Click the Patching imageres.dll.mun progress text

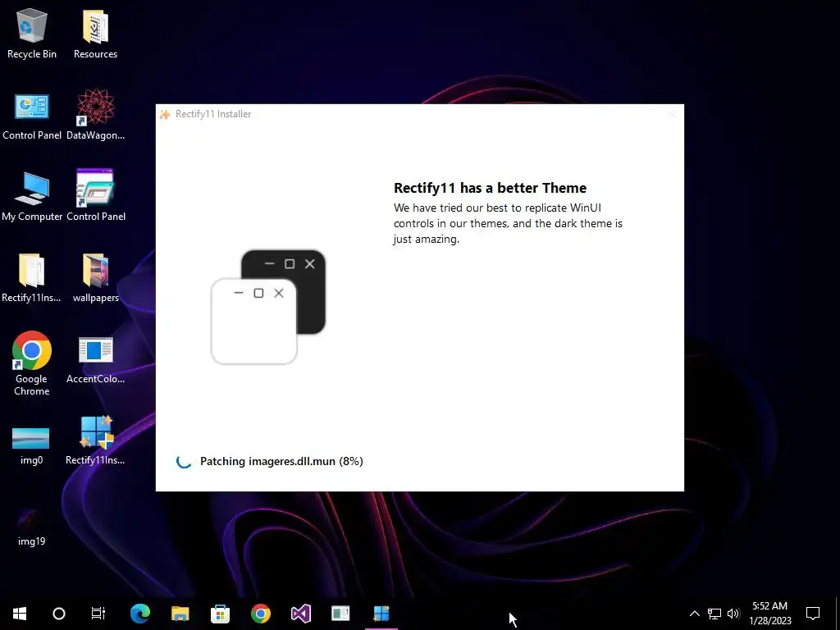281,461
